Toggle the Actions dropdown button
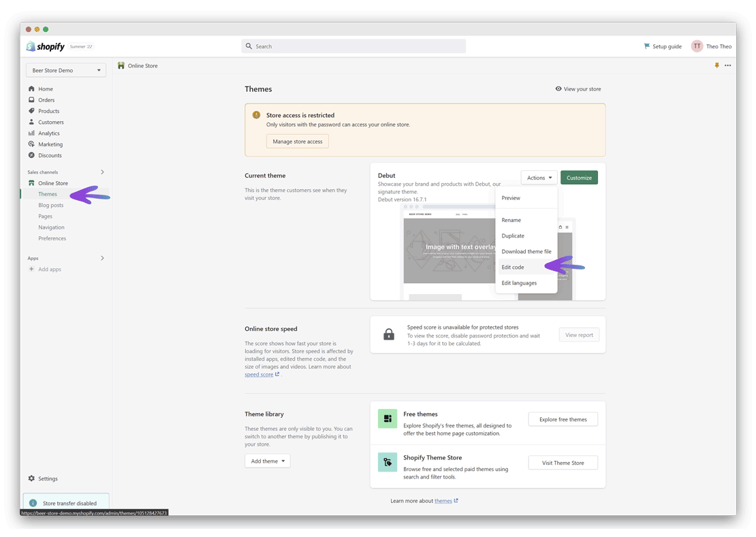This screenshot has width=756, height=537. point(539,178)
